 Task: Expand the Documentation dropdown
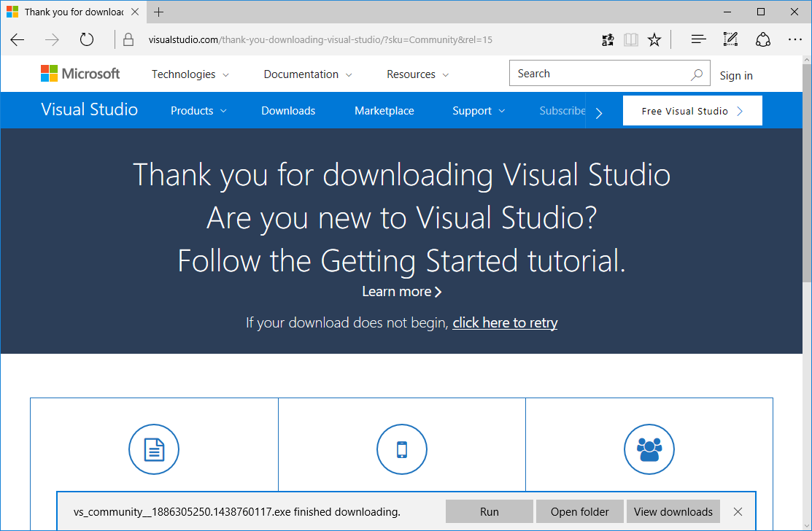(x=308, y=74)
